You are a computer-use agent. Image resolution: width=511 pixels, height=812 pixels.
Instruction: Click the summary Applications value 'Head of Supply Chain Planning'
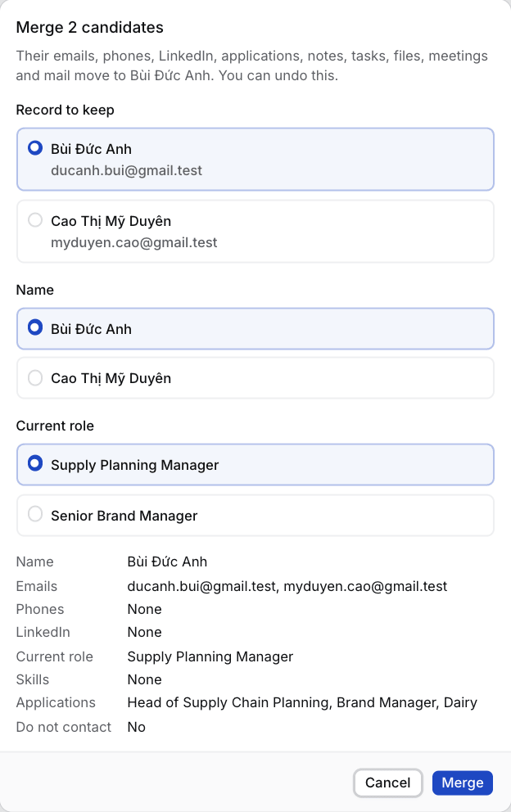tap(228, 703)
